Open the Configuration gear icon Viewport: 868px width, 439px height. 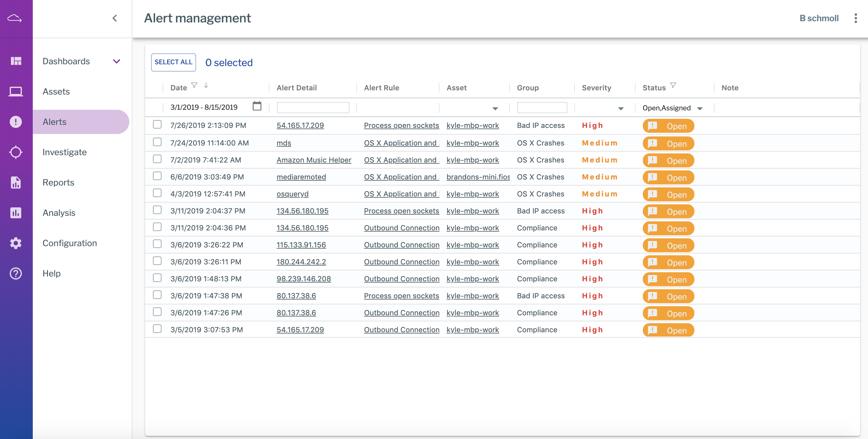point(16,243)
